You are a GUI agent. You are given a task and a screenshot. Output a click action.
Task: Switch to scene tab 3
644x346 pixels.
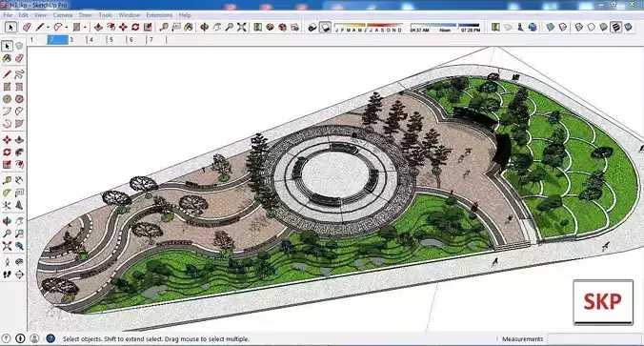[x=77, y=39]
